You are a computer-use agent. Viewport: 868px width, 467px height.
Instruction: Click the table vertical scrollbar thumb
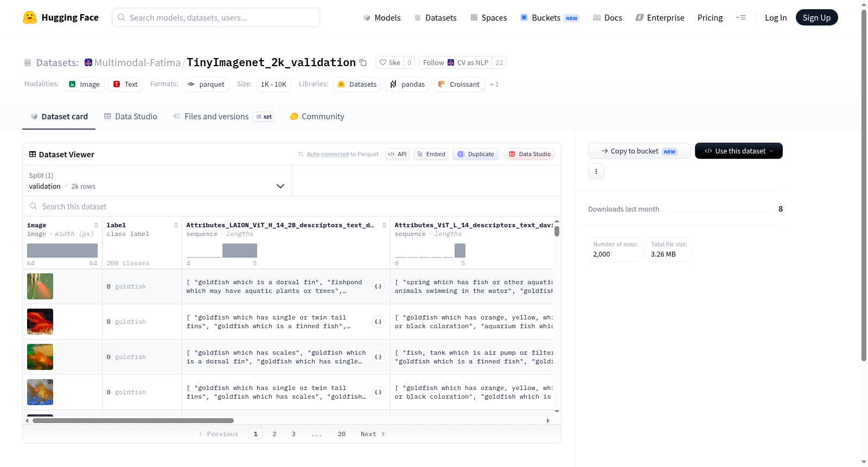tap(557, 231)
